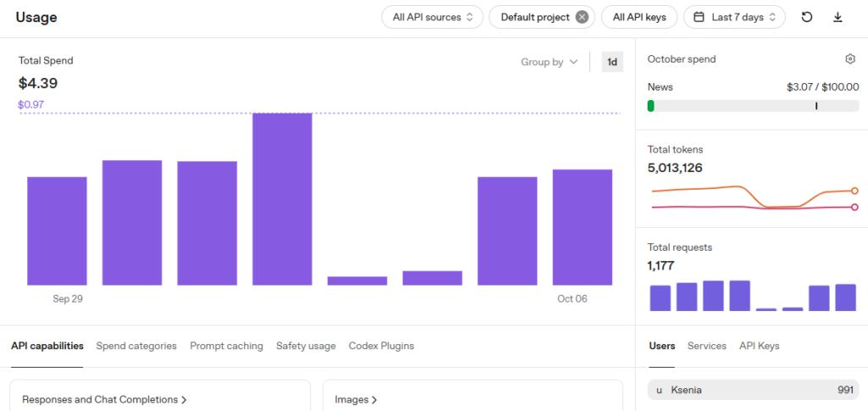Screen dimensions: 868x411
Task: Click the 5,013,126 total tokens value
Action: [x=675, y=168]
